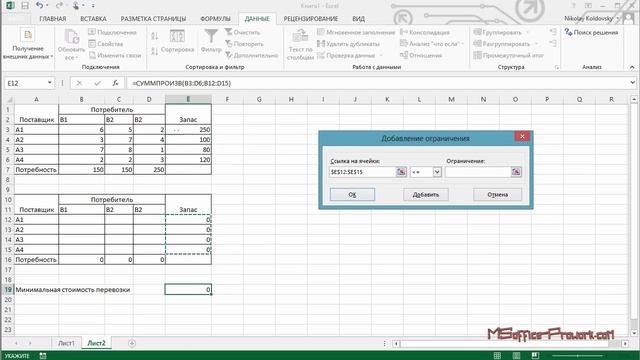Launch Поиск решения solver
The width and height of the screenshot is (640, 360).
[x=591, y=32]
